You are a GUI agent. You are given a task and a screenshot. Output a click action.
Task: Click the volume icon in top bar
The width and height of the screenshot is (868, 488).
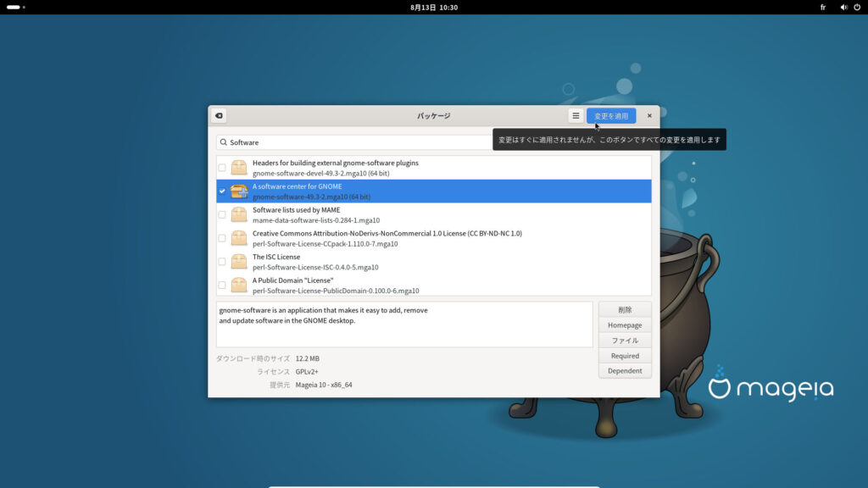(x=843, y=7)
